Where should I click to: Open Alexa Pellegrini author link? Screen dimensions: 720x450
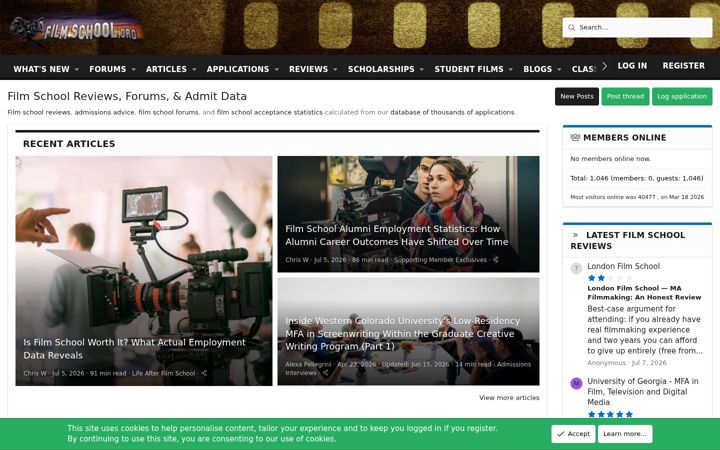coord(308,364)
